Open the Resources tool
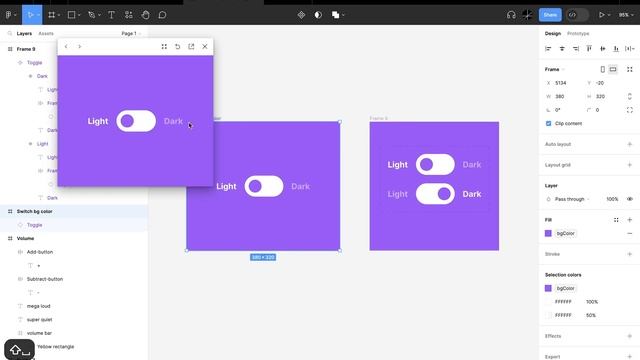The width and height of the screenshot is (640, 360). (x=129, y=15)
